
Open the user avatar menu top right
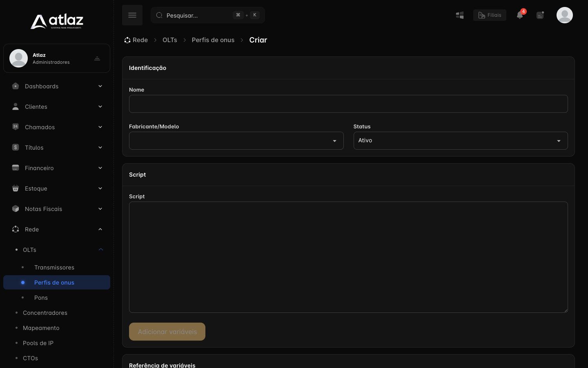pos(565,15)
